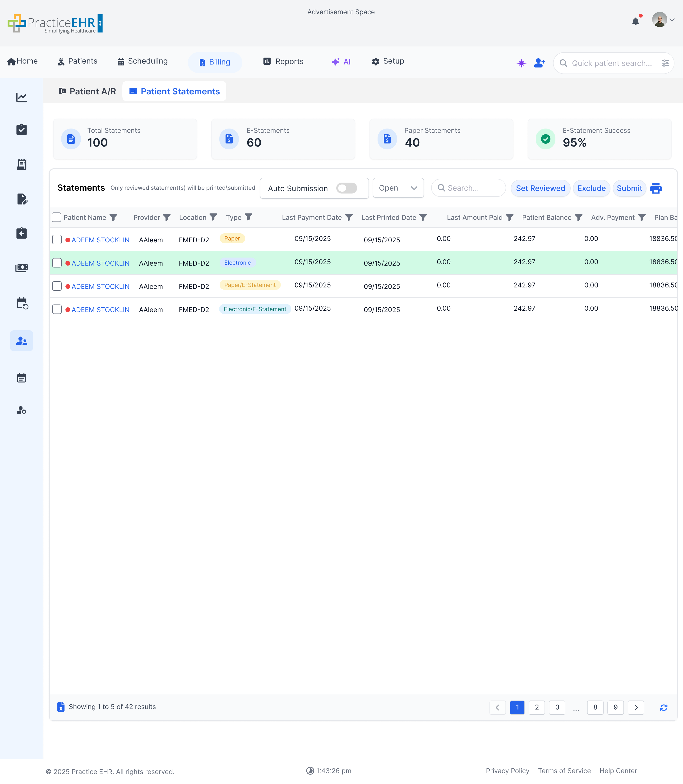Image resolution: width=683 pixels, height=784 pixels.
Task: Check the checkbox on the Paper statement row
Action: click(57, 239)
